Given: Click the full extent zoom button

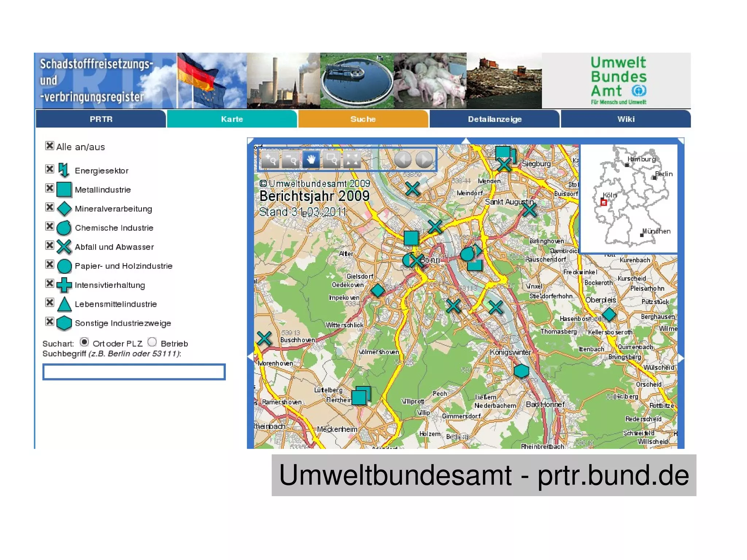Looking at the screenshot, I should coord(352,159).
